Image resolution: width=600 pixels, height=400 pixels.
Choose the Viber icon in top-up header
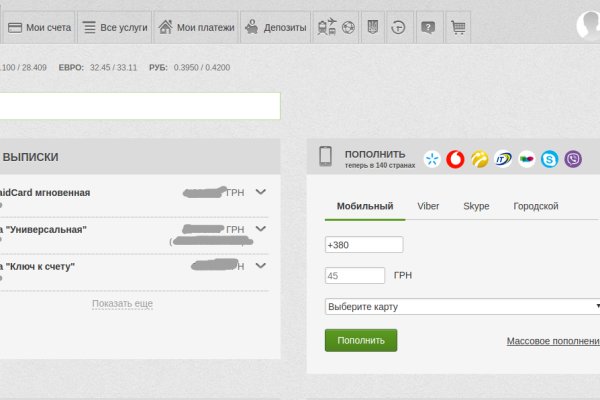[573, 158]
